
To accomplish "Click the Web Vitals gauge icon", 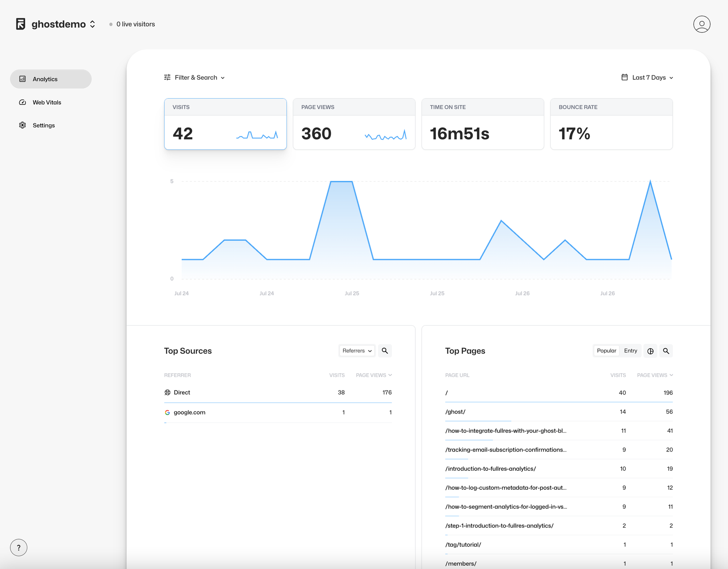I will (x=23, y=102).
